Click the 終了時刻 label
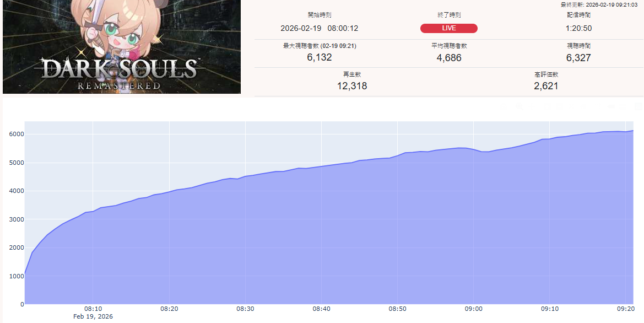Screen dimensions: 644x323 pyautogui.click(x=449, y=15)
